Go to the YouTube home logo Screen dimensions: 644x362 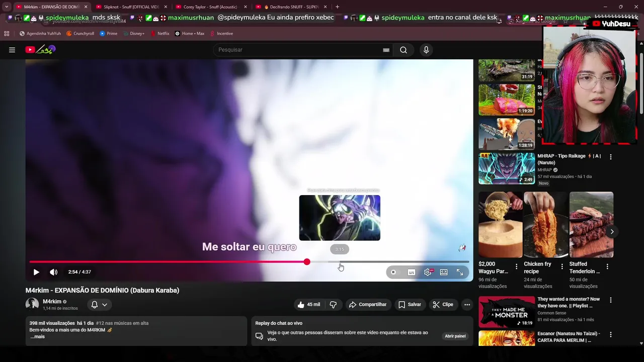click(40, 50)
